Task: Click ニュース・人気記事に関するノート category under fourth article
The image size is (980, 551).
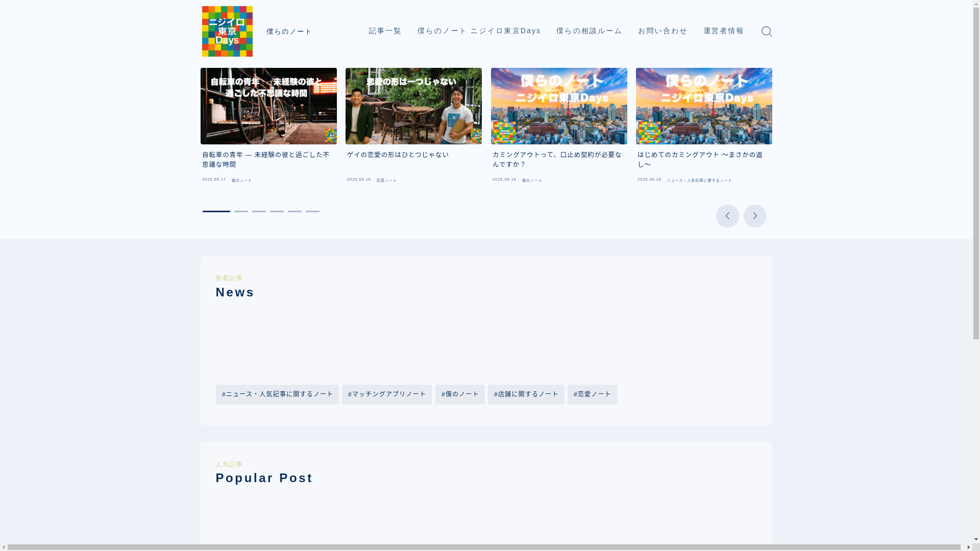Action: (x=699, y=181)
